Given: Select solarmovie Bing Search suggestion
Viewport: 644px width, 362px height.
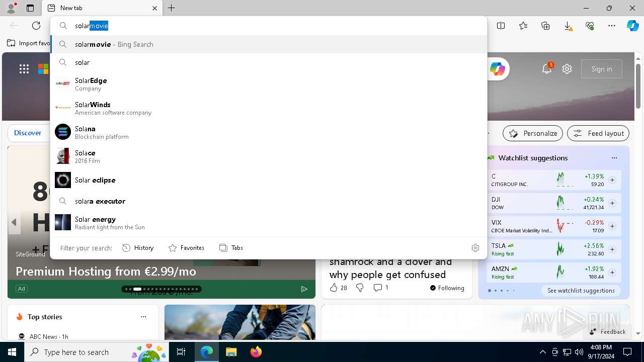Looking at the screenshot, I should tap(269, 44).
